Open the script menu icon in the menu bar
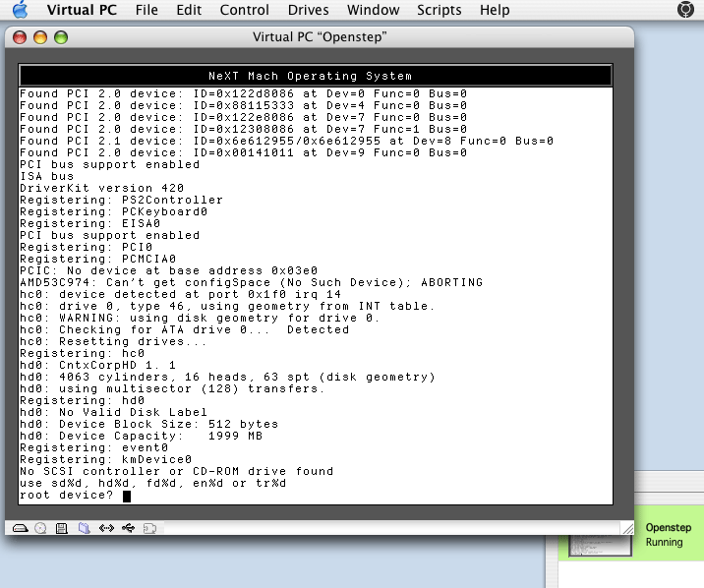This screenshot has width=704, height=588. [685, 10]
